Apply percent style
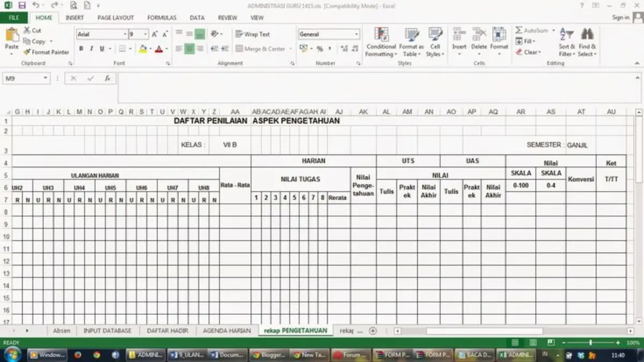 click(320, 49)
